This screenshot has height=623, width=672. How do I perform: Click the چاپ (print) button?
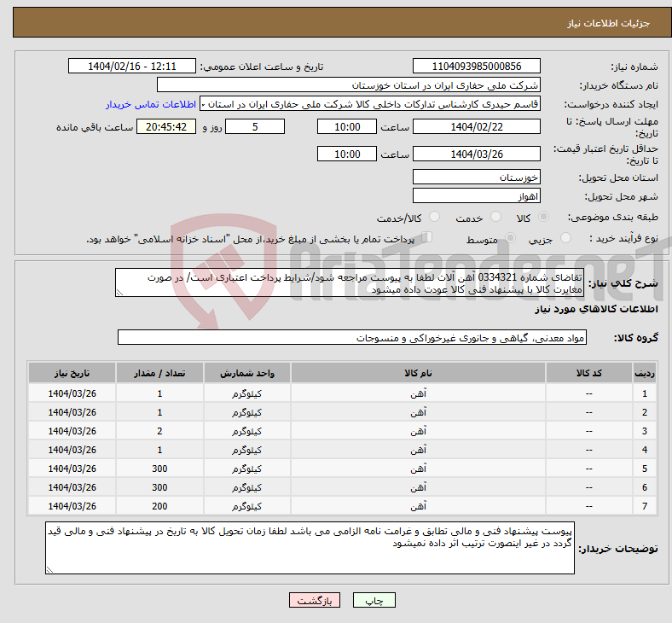374,600
